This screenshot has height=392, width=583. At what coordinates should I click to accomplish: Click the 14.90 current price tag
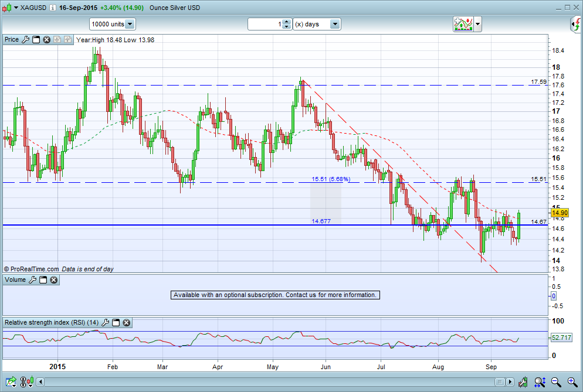[x=560, y=213]
